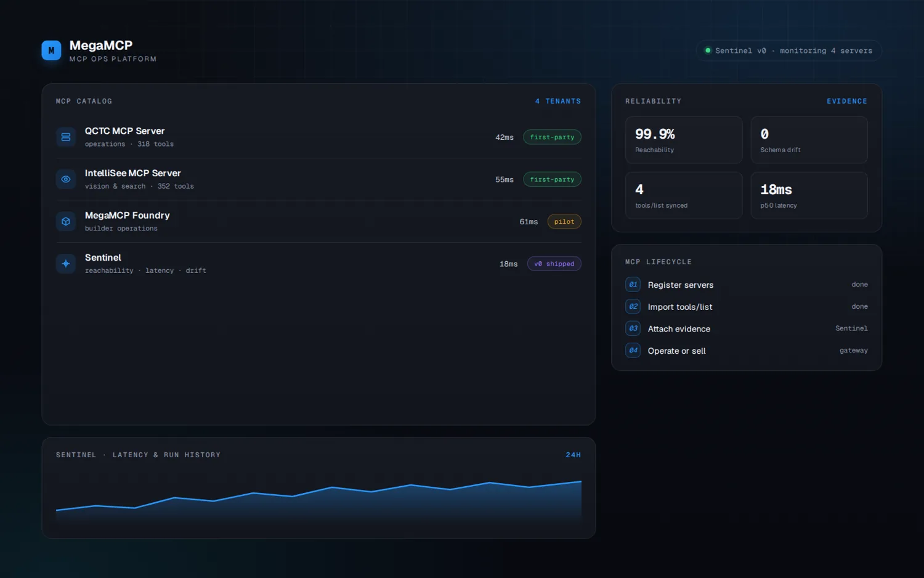Click the pilot badge on MegaMCP Foundry
The height and width of the screenshot is (578, 924).
tap(564, 221)
